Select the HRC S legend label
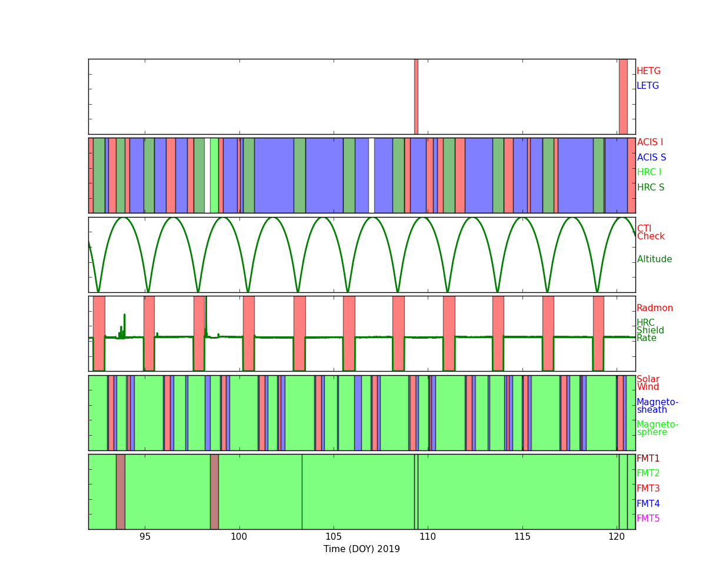Screen dimensions: 706x588 point(650,188)
